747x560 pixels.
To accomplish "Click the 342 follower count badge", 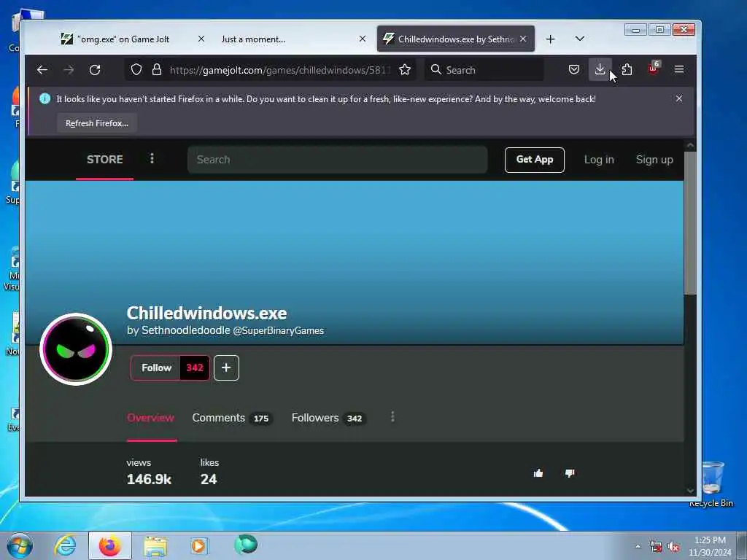I will click(195, 367).
